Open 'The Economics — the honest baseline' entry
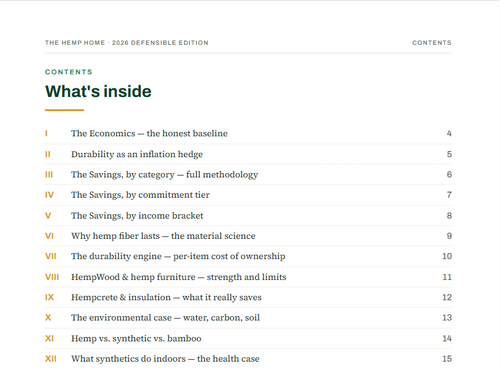Viewport: 500px width, 369px height. [x=149, y=133]
